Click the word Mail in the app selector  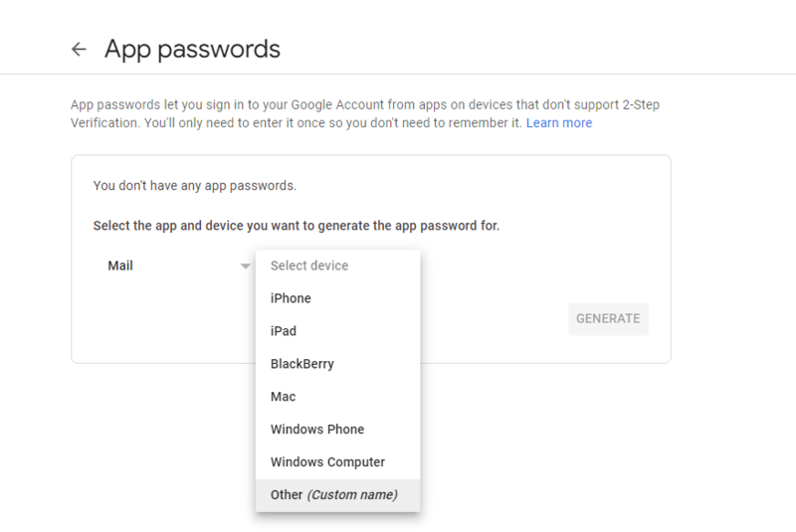click(x=120, y=266)
